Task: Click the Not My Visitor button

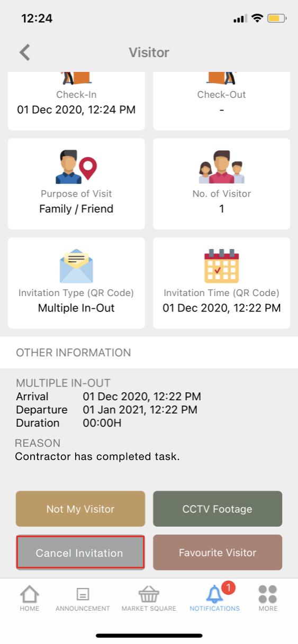Action: click(80, 509)
